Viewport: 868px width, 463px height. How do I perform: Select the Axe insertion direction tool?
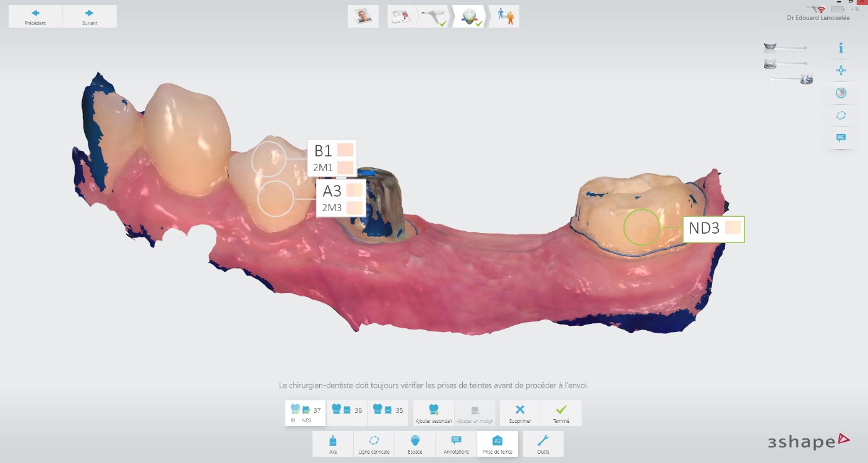(333, 444)
